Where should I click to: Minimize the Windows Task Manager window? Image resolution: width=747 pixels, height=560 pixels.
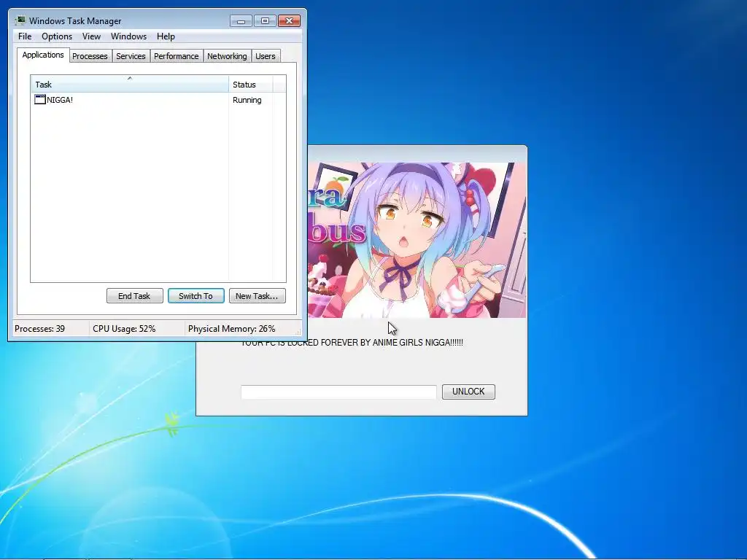tap(241, 20)
